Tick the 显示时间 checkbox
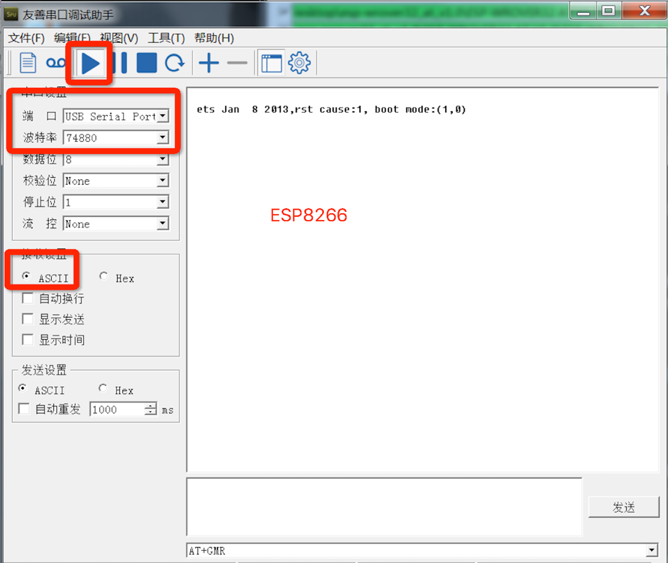The image size is (668, 564). pyautogui.click(x=27, y=340)
